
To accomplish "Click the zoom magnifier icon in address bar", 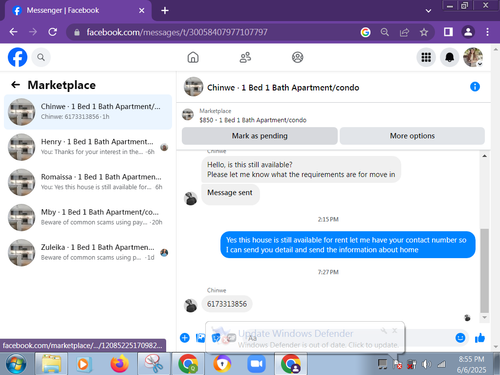I will tap(385, 32).
